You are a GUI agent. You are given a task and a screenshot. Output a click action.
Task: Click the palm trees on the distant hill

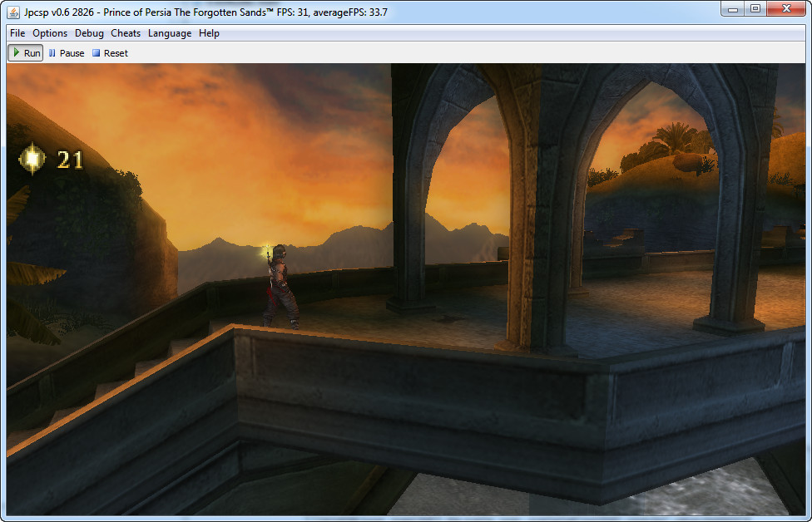(674, 137)
